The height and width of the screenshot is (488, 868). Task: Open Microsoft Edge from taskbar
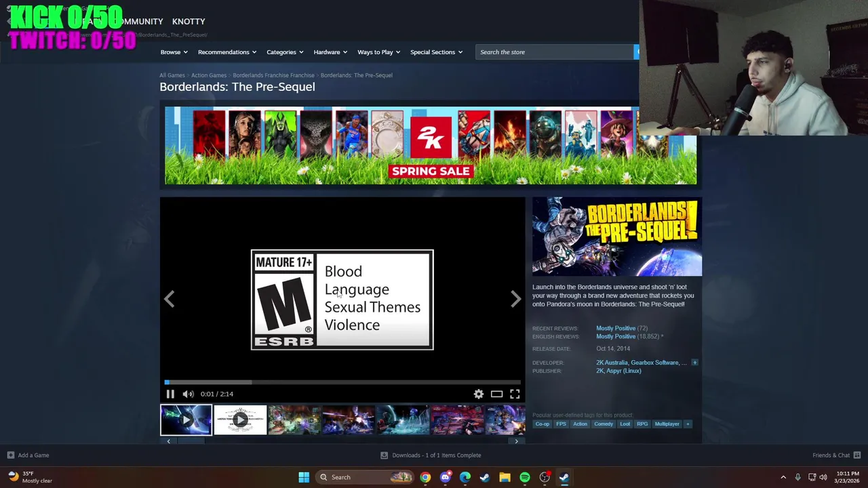coord(465,477)
